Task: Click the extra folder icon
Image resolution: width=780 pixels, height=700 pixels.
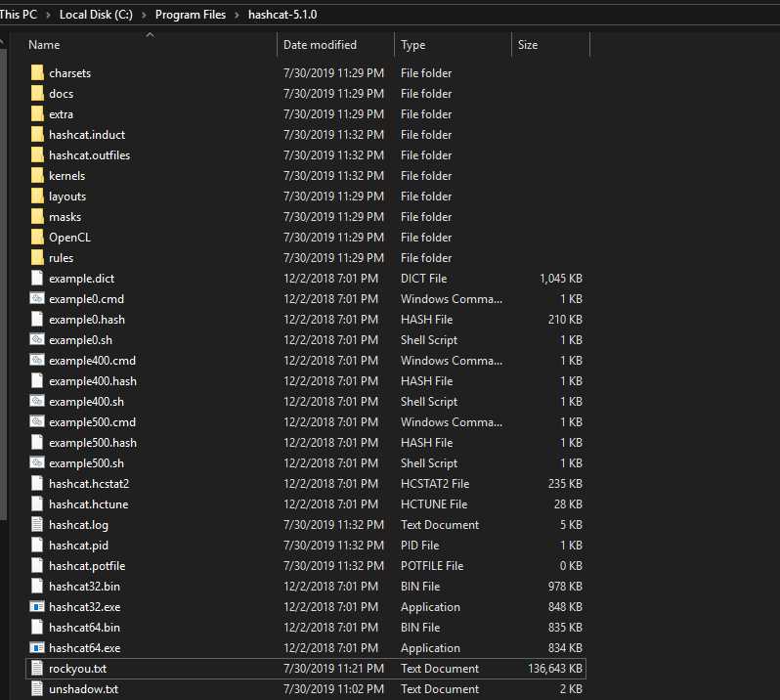Action: tap(37, 114)
